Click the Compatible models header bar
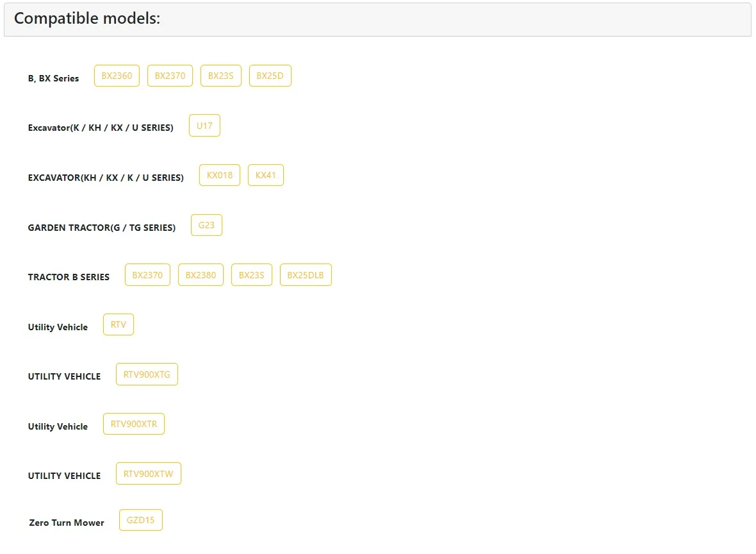 point(377,19)
